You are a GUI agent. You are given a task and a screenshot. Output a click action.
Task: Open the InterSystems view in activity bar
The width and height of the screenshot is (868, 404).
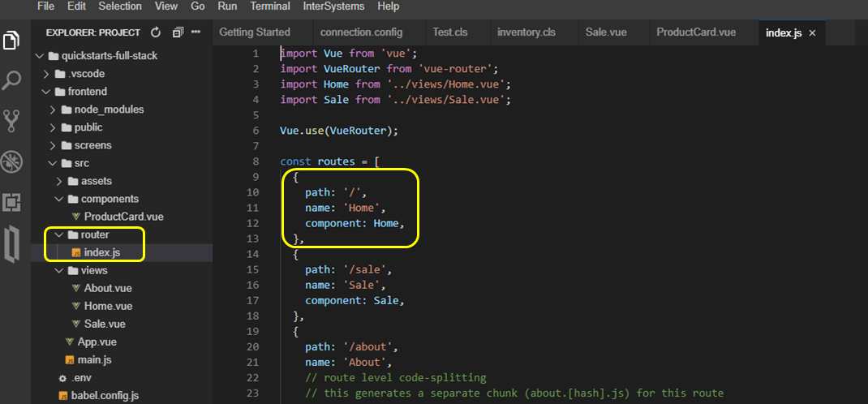coord(12,245)
